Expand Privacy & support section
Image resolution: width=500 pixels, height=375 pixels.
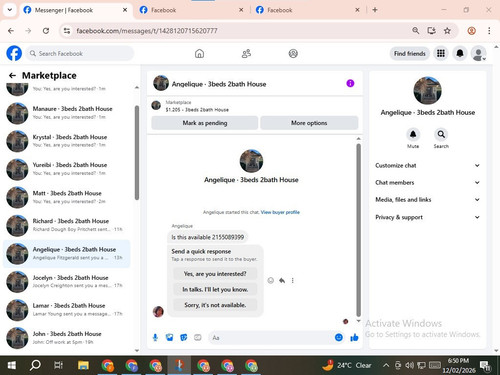pyautogui.click(x=427, y=217)
